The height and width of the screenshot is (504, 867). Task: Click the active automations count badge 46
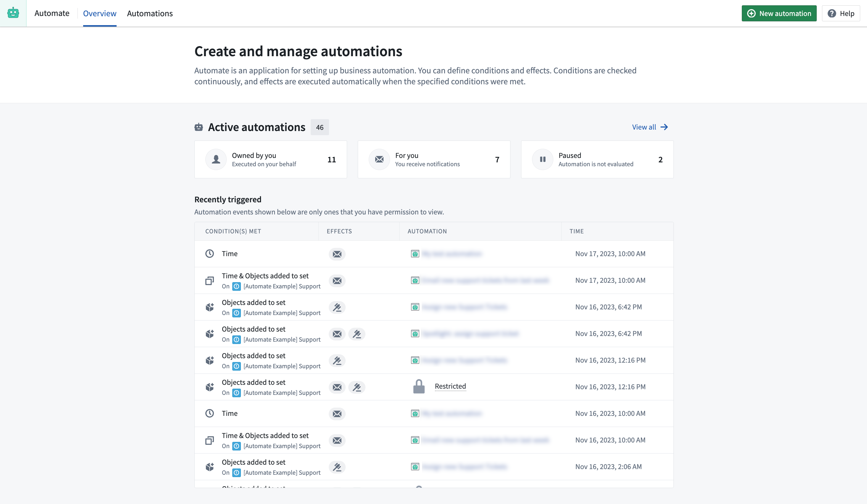(320, 127)
